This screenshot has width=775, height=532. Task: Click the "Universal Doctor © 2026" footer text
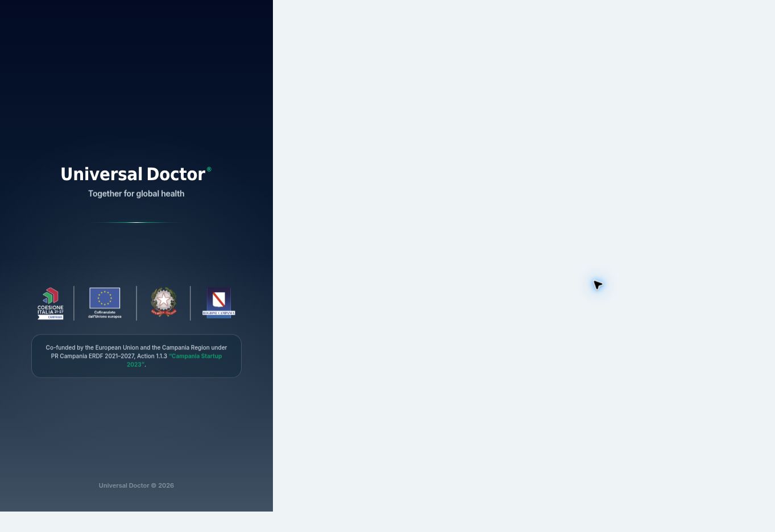tap(136, 485)
